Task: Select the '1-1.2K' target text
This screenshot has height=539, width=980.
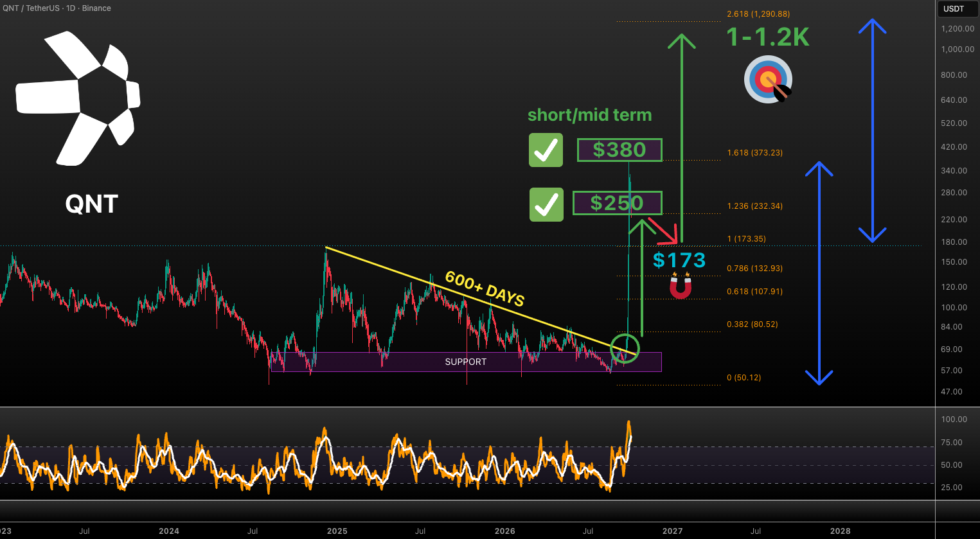Action: 768,37
